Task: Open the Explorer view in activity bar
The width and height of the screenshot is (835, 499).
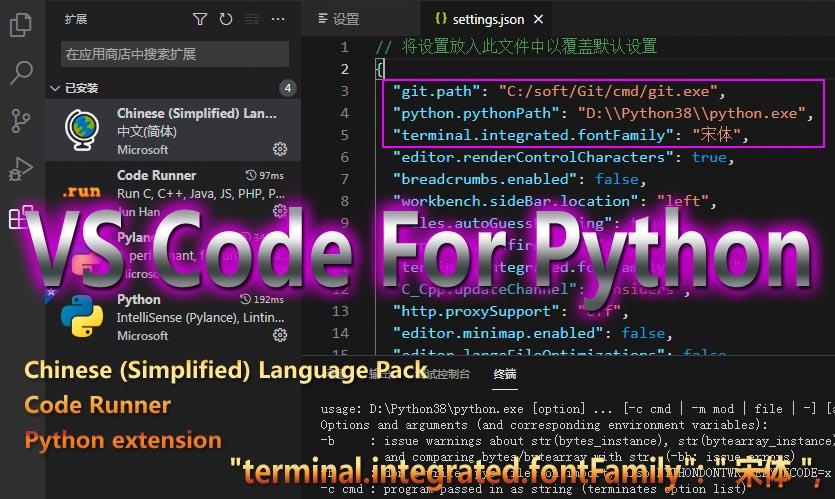Action: (21, 24)
